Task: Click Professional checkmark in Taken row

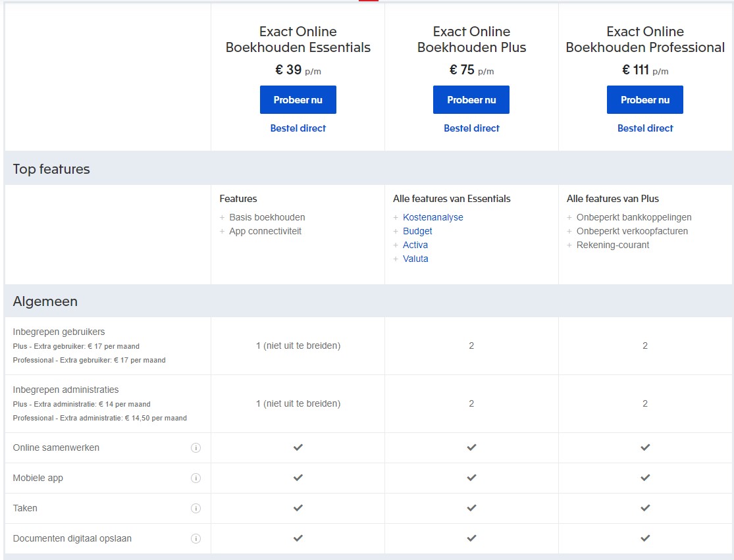Action: (x=646, y=507)
